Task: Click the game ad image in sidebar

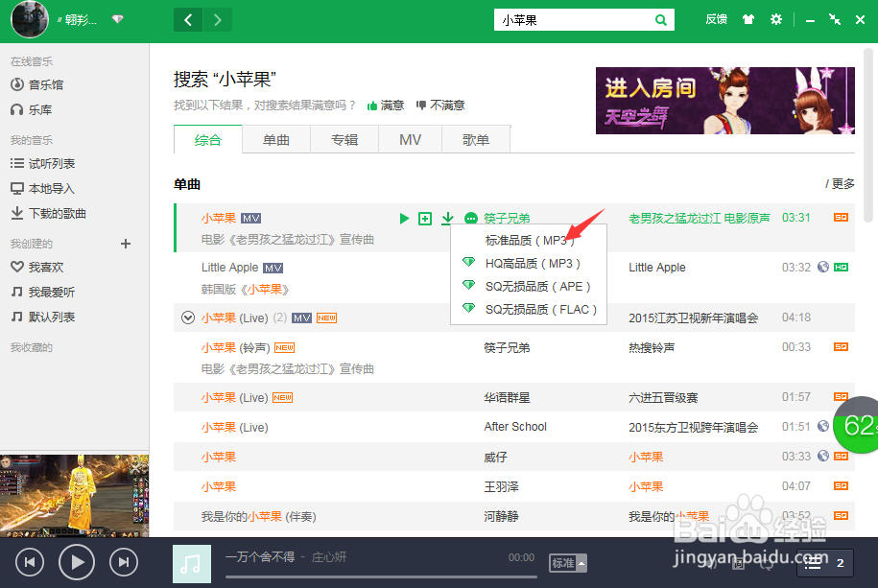Action: [x=75, y=496]
